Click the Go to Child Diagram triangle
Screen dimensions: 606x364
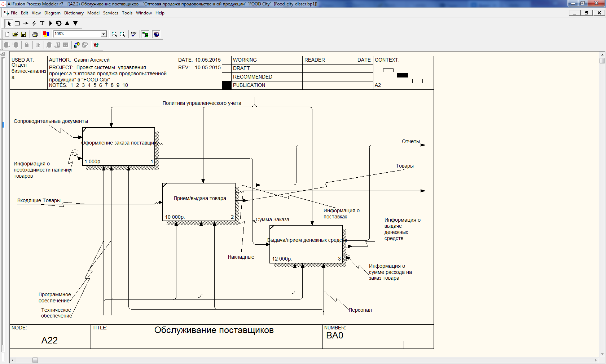point(75,23)
